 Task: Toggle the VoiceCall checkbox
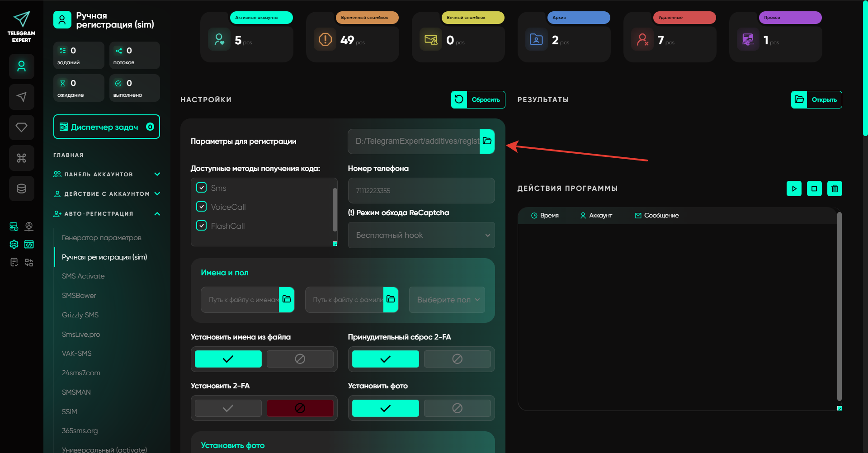[x=202, y=207]
